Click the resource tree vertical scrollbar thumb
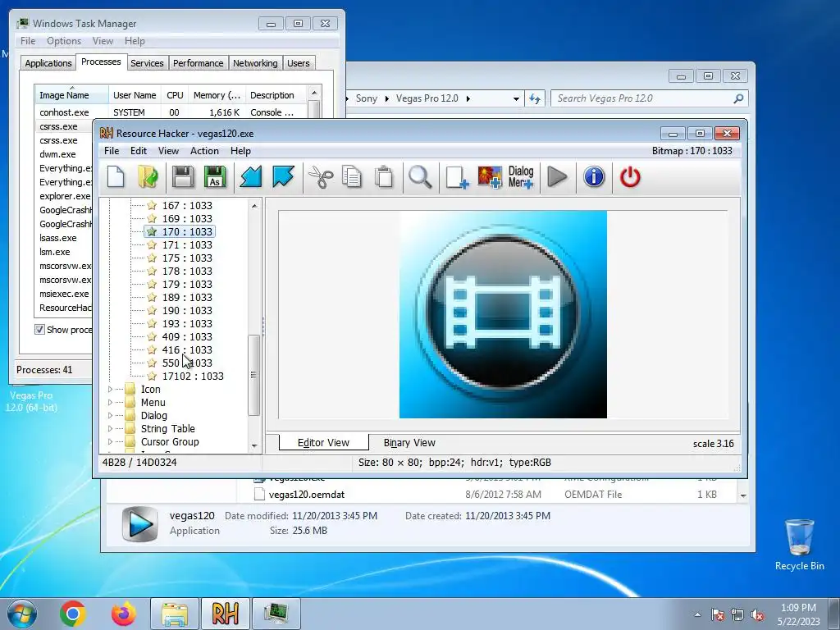 254,375
